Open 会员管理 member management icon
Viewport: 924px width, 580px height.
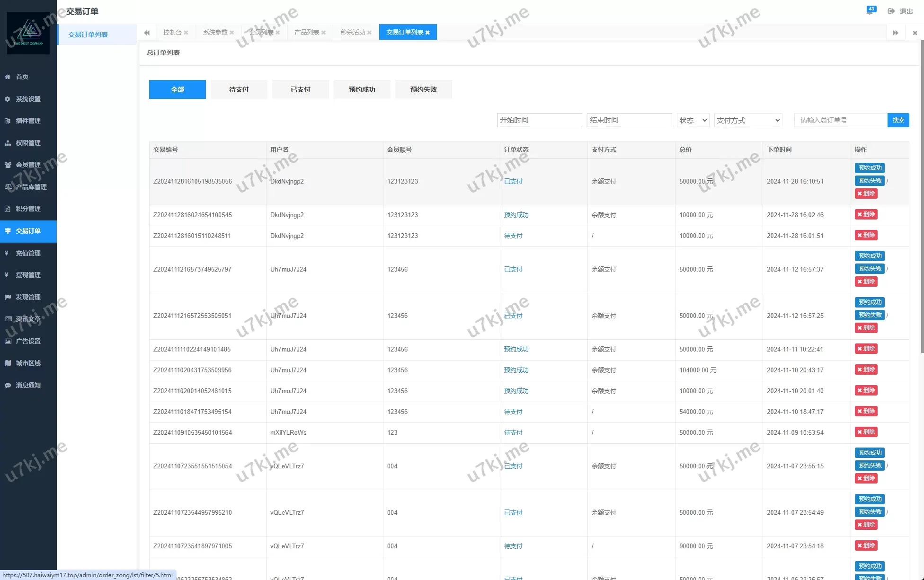tap(7, 165)
